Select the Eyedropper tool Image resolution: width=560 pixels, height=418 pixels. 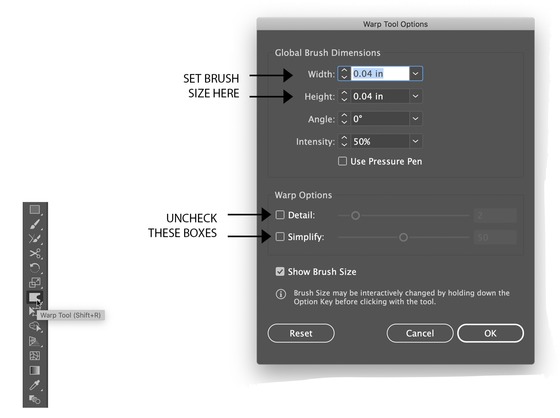tap(35, 385)
